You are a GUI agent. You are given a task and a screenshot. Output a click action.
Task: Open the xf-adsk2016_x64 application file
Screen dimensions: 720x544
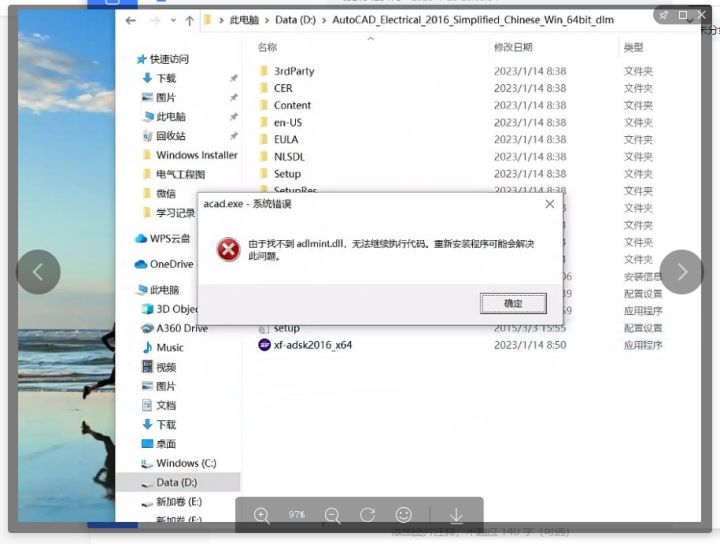click(x=313, y=345)
